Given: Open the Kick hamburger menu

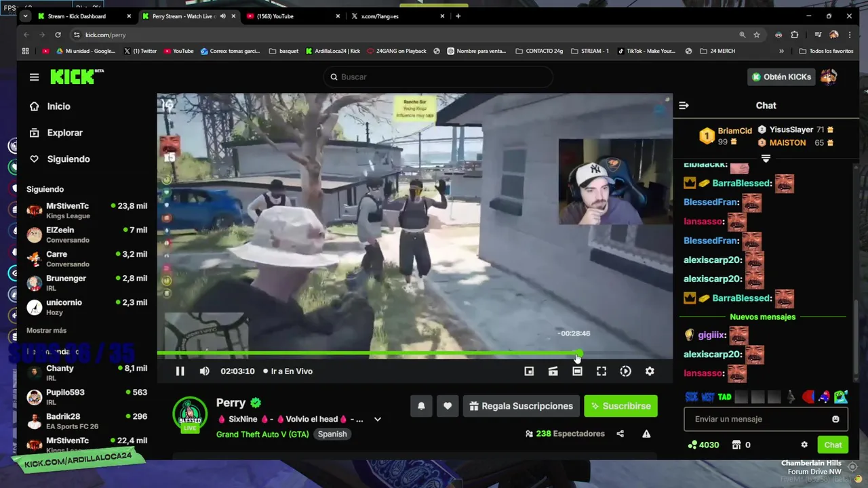Looking at the screenshot, I should coord(34,77).
